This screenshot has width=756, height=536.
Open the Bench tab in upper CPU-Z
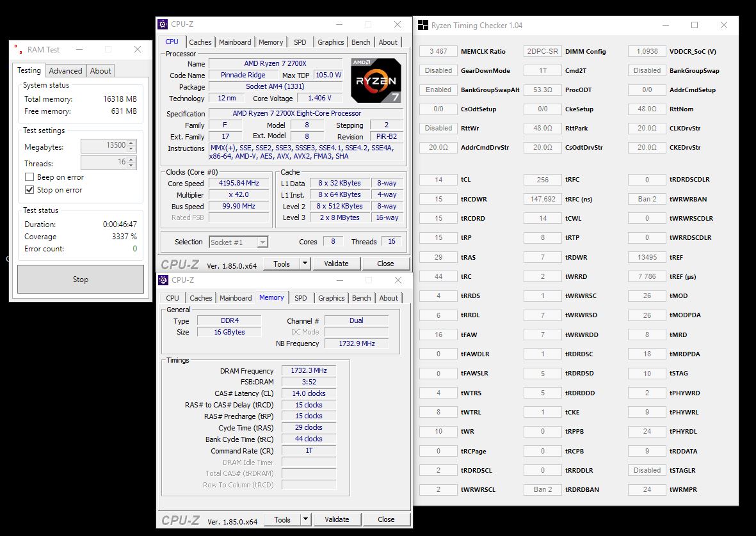pos(360,42)
